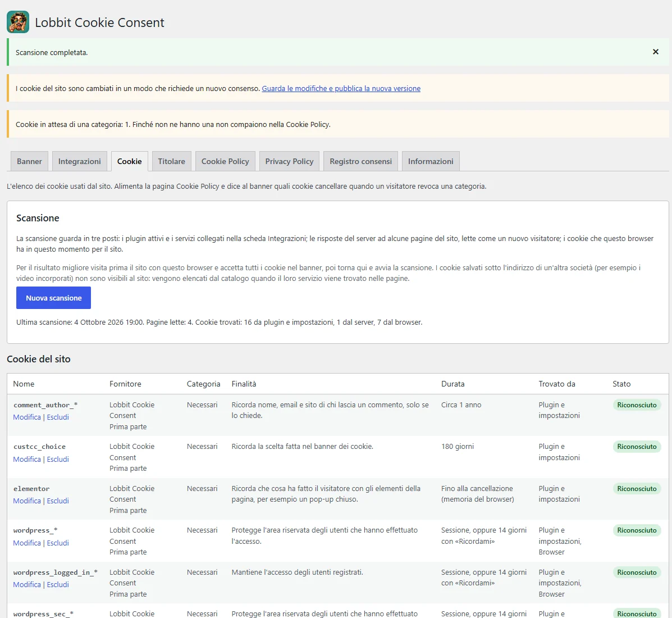Click Escludi for comment_author_* cookie

pyautogui.click(x=58, y=417)
